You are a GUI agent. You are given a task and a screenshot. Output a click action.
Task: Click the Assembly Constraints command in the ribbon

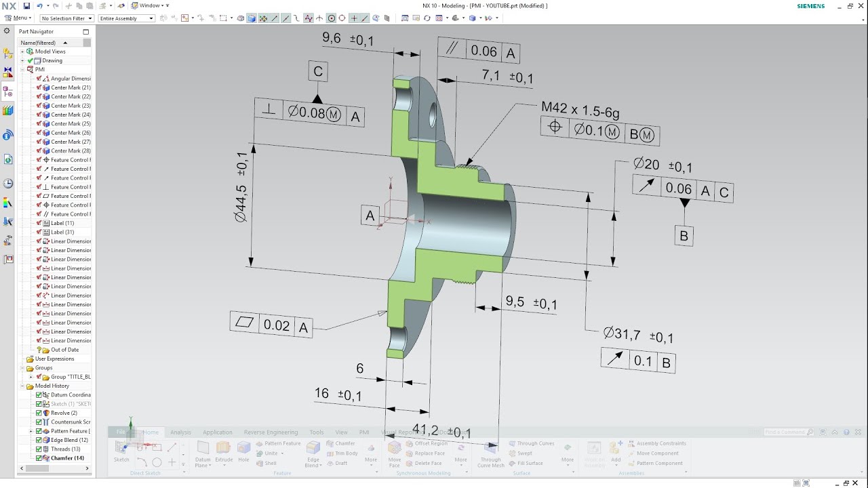click(x=657, y=443)
